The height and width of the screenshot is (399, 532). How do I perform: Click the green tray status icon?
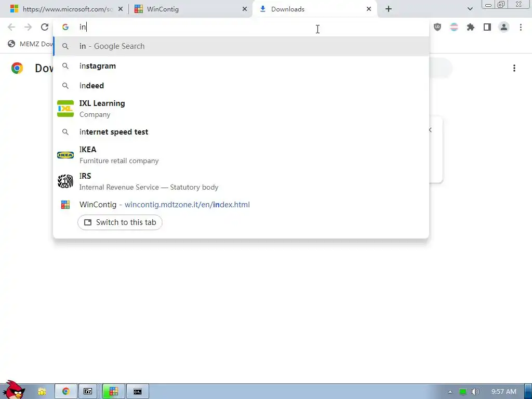click(463, 392)
